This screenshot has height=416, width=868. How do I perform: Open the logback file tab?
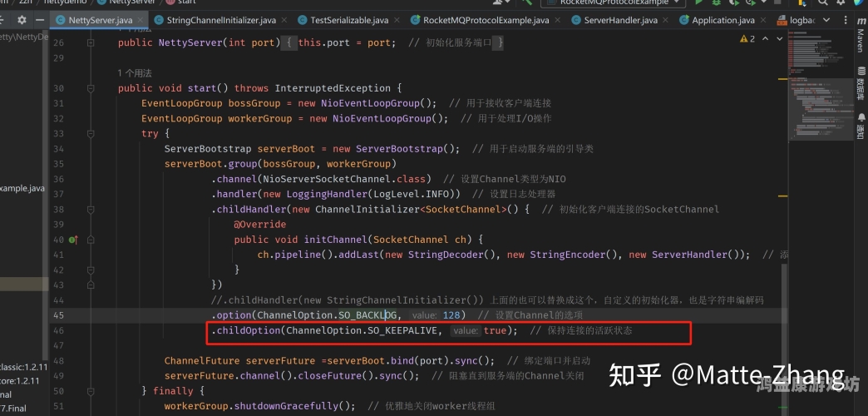pyautogui.click(x=796, y=21)
